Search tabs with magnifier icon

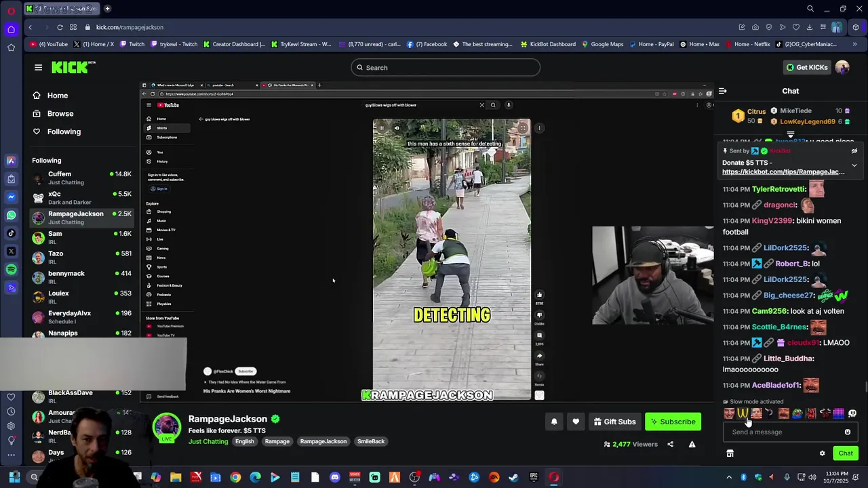click(x=810, y=9)
